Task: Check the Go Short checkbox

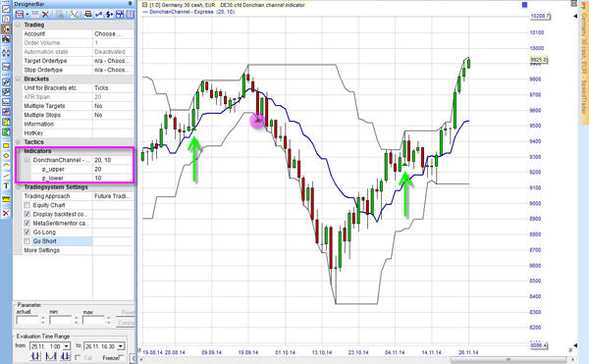Action: pyautogui.click(x=27, y=241)
